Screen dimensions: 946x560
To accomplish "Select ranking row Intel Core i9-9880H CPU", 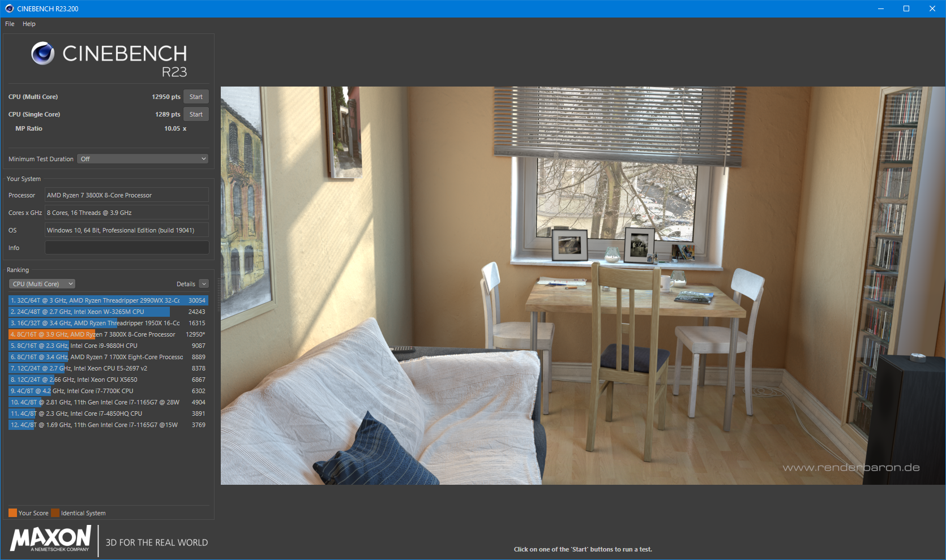I will [x=108, y=346].
